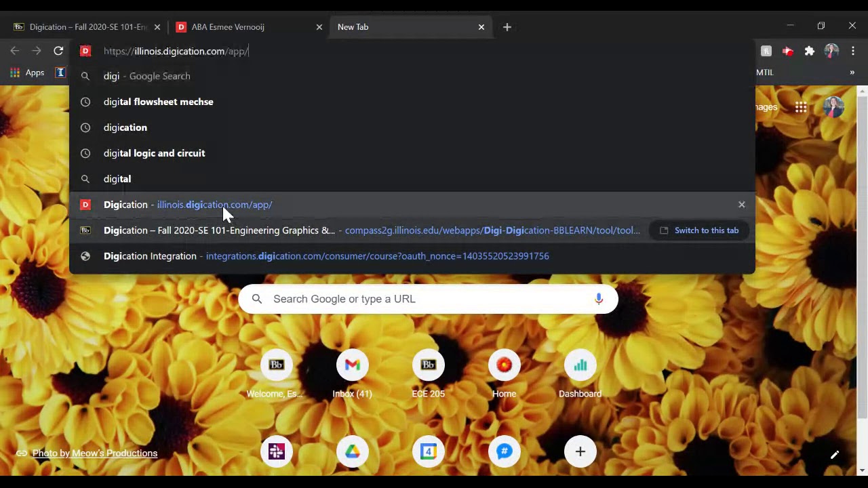The width and height of the screenshot is (868, 488).
Task: Click 'Search Google or type a URL' box
Action: 428,299
